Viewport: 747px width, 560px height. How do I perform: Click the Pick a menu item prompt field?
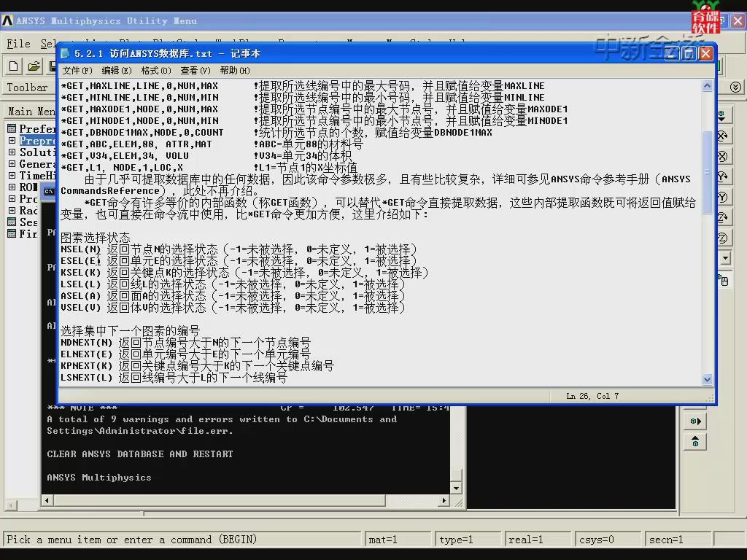tap(182, 540)
